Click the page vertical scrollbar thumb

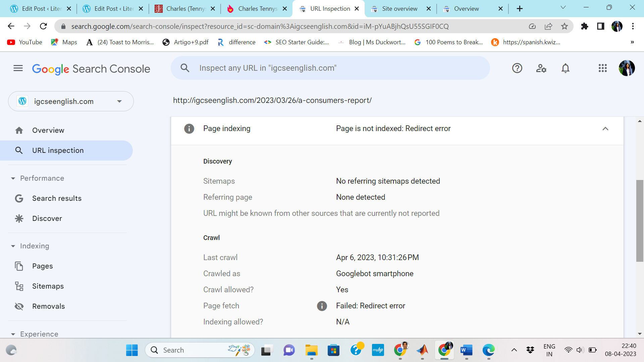pos(640,221)
